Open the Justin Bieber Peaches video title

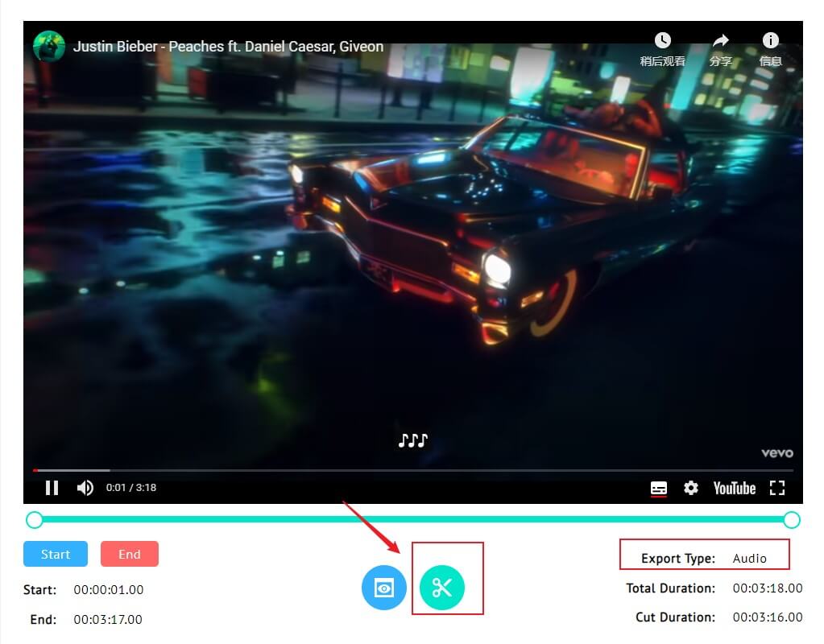228,47
